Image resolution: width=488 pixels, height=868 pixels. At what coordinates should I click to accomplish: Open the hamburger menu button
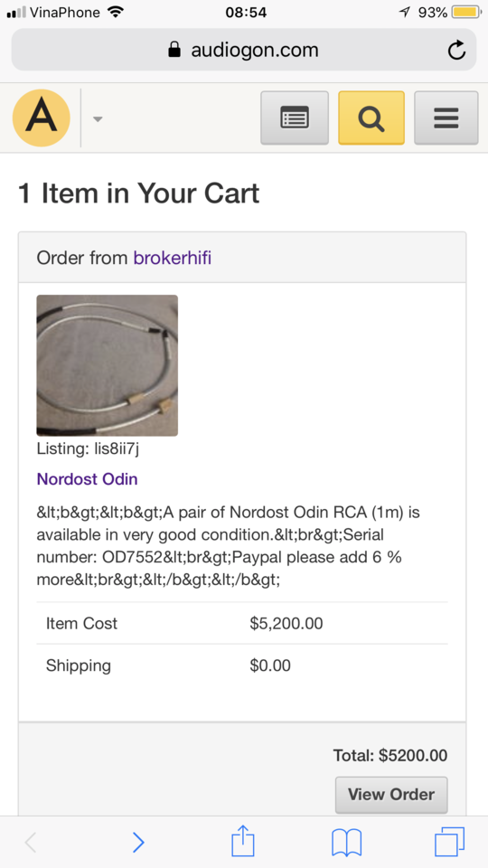click(x=446, y=118)
